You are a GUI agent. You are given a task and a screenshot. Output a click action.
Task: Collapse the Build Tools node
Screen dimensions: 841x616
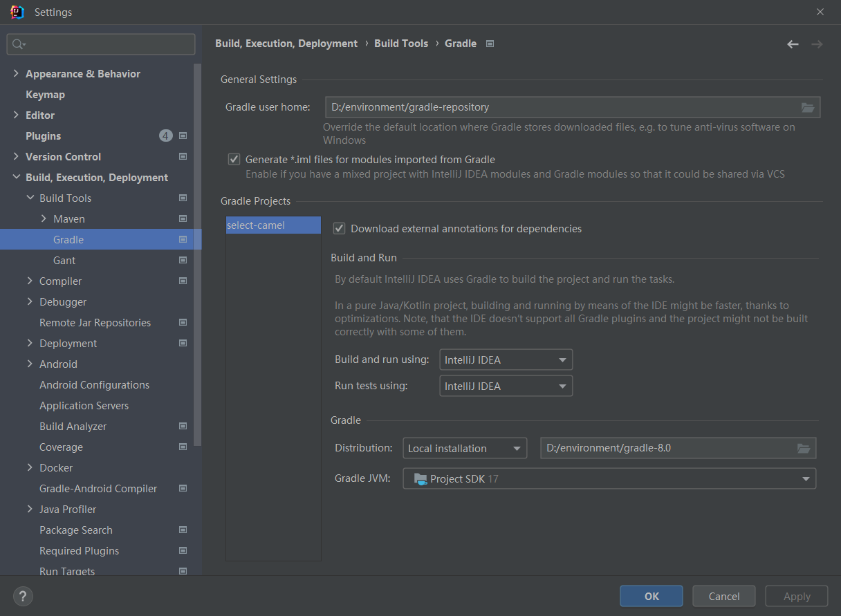(30, 198)
